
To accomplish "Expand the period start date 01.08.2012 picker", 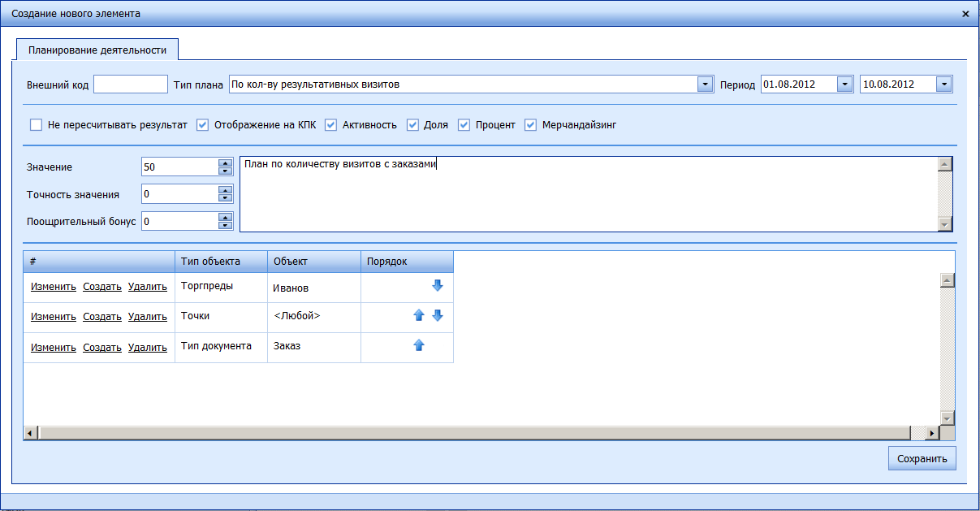I will [x=844, y=84].
